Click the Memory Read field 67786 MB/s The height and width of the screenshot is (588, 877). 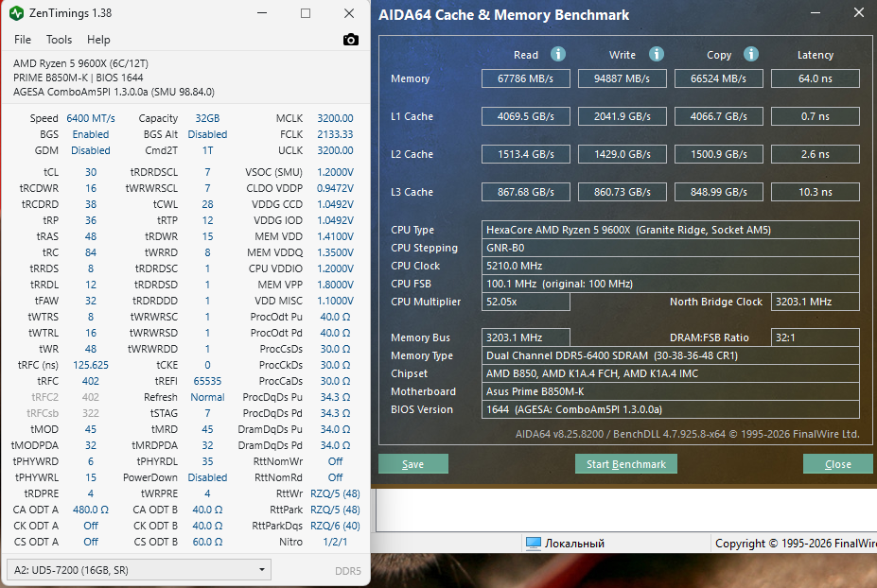point(526,78)
